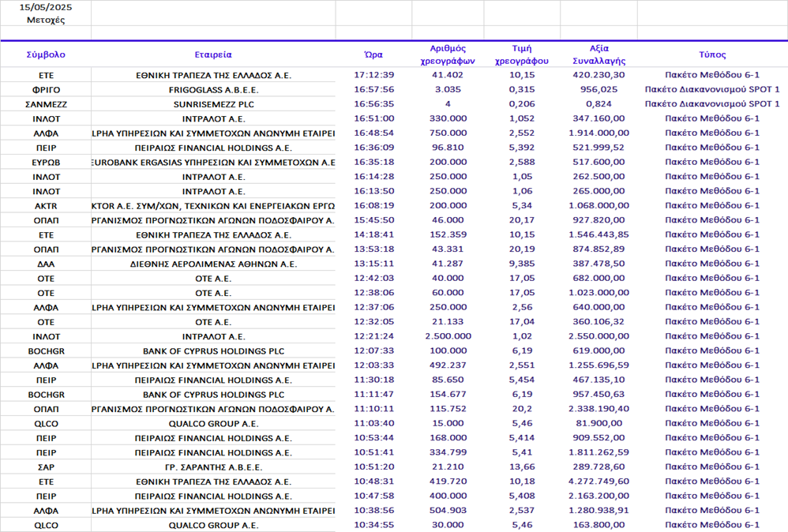The image size is (788, 532).
Task: Click the SUNRISEMEZZ PLC cell
Action: pyautogui.click(x=213, y=104)
